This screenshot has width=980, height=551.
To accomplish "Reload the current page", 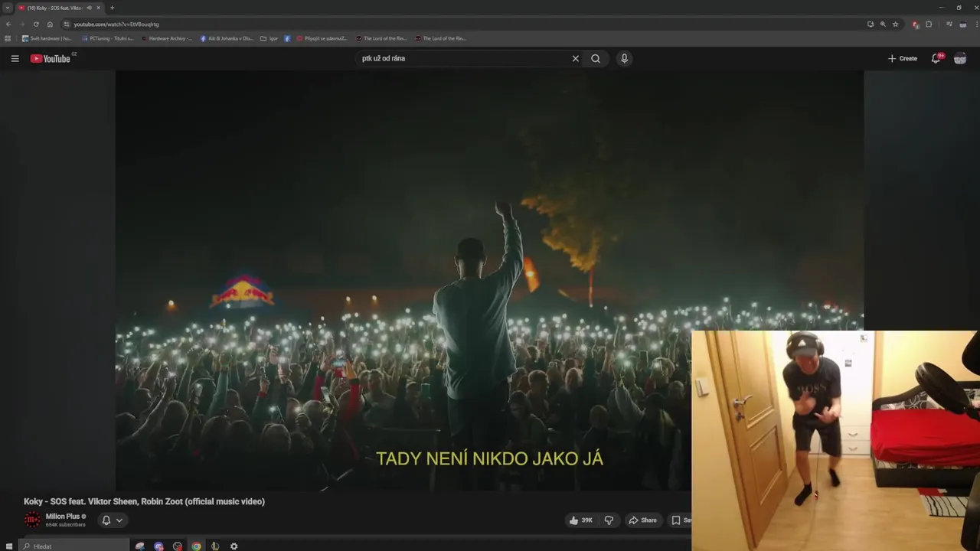I will pyautogui.click(x=36, y=24).
